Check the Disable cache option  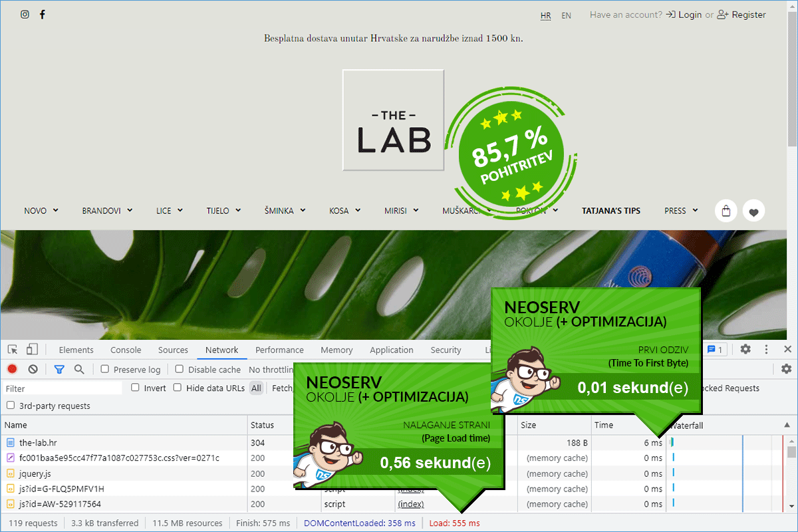[x=180, y=369]
